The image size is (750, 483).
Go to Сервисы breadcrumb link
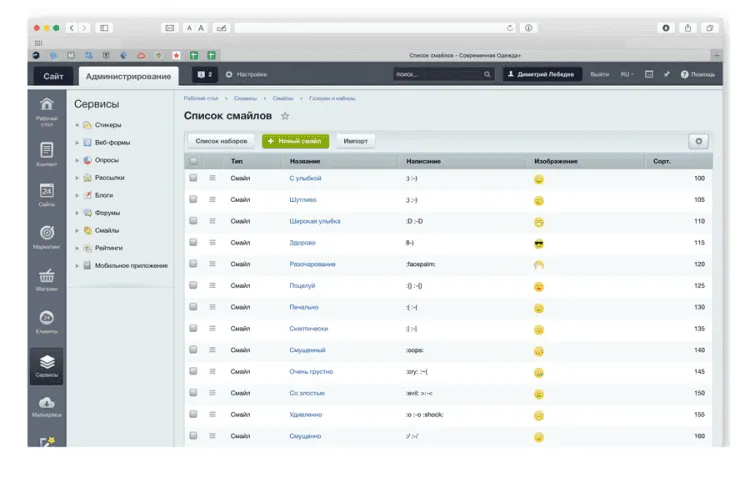[245, 99]
